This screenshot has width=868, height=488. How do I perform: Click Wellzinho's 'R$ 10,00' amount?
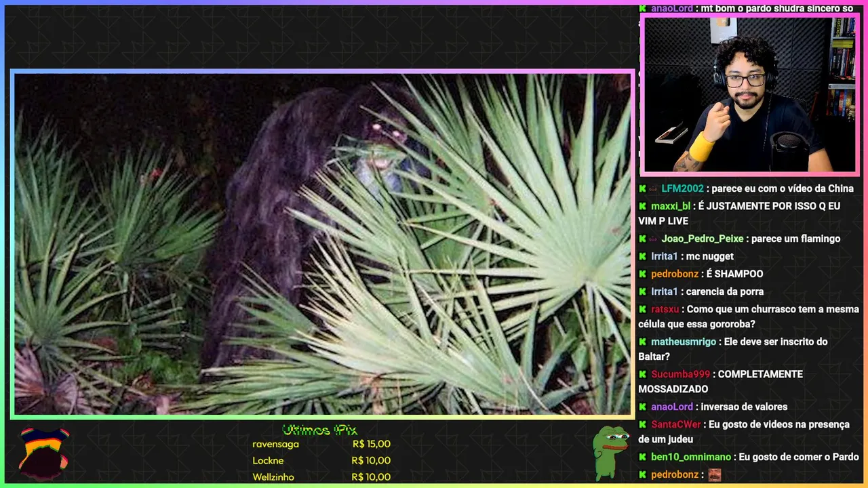[x=371, y=476]
